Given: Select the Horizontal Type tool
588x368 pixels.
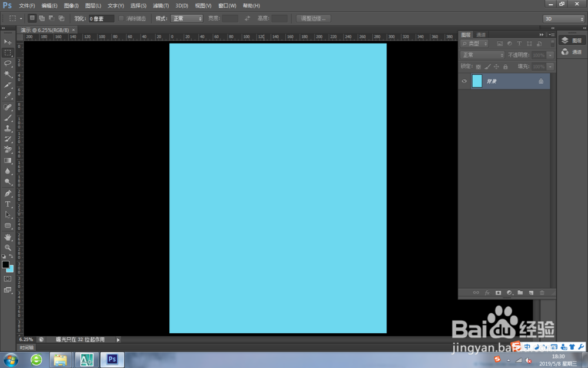Looking at the screenshot, I should click(8, 204).
